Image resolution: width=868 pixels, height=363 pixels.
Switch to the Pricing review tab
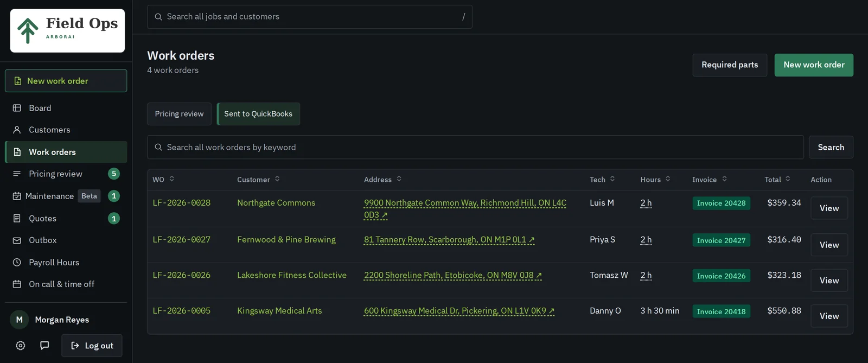pyautogui.click(x=179, y=114)
